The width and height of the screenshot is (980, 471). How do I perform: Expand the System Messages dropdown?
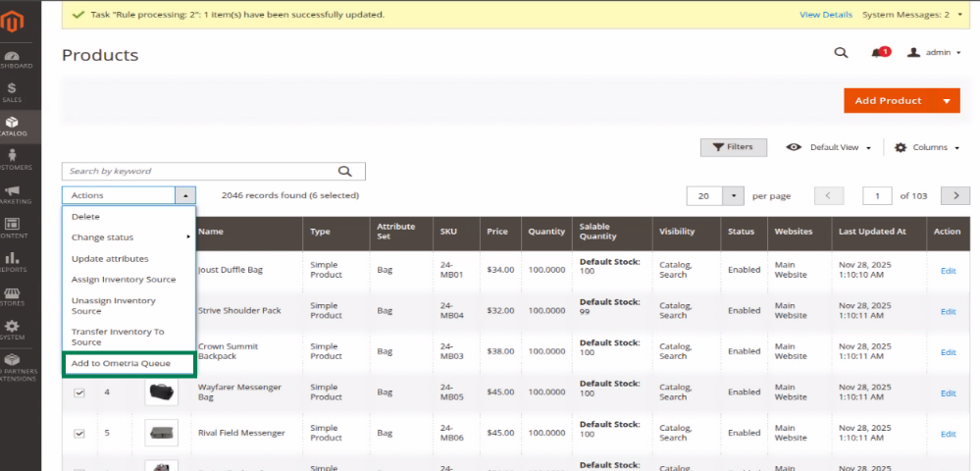click(912, 15)
